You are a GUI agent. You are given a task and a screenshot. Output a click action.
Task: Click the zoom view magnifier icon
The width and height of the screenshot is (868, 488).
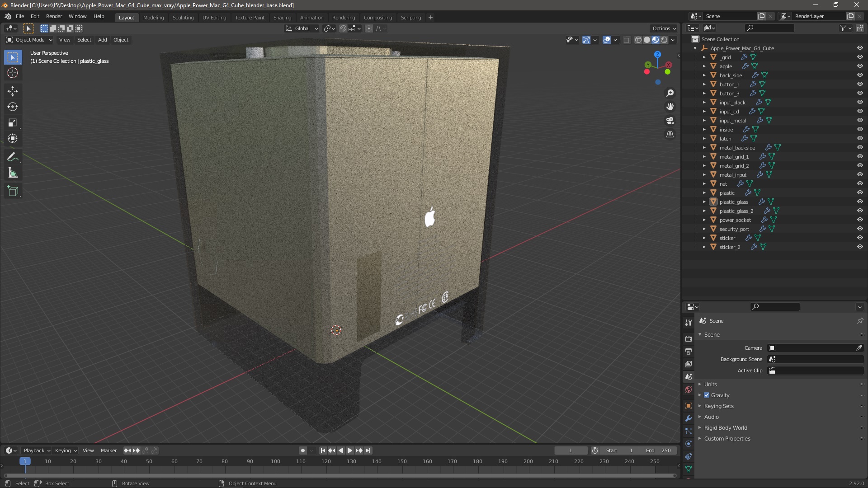tap(670, 93)
